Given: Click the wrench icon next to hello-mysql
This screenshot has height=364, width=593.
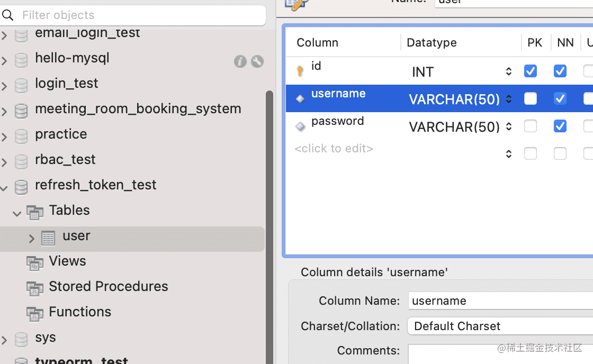Looking at the screenshot, I should 257,61.
